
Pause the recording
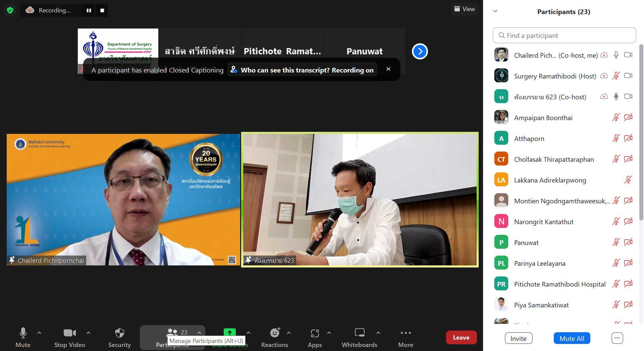point(89,10)
